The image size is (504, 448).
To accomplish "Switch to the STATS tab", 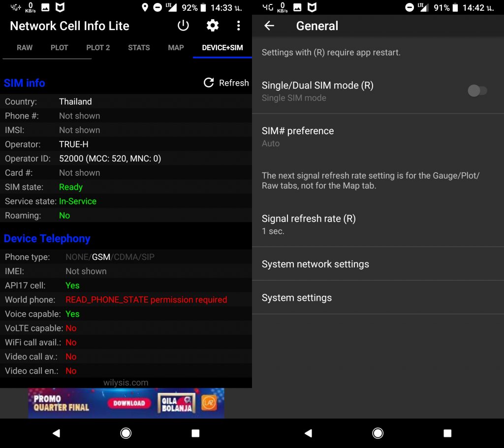I will [x=139, y=48].
